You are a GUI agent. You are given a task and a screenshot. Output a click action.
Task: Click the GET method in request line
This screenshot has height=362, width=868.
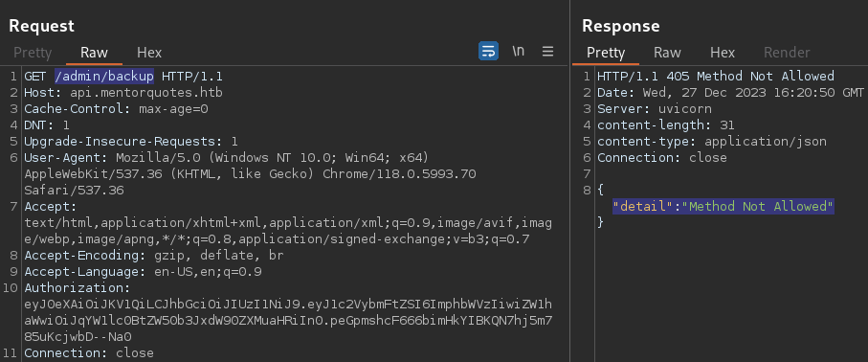pos(35,76)
